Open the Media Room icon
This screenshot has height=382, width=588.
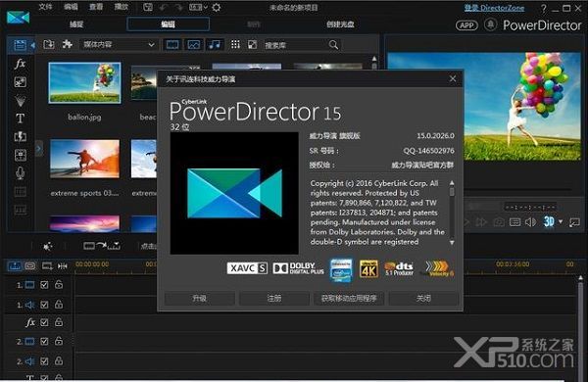20,45
